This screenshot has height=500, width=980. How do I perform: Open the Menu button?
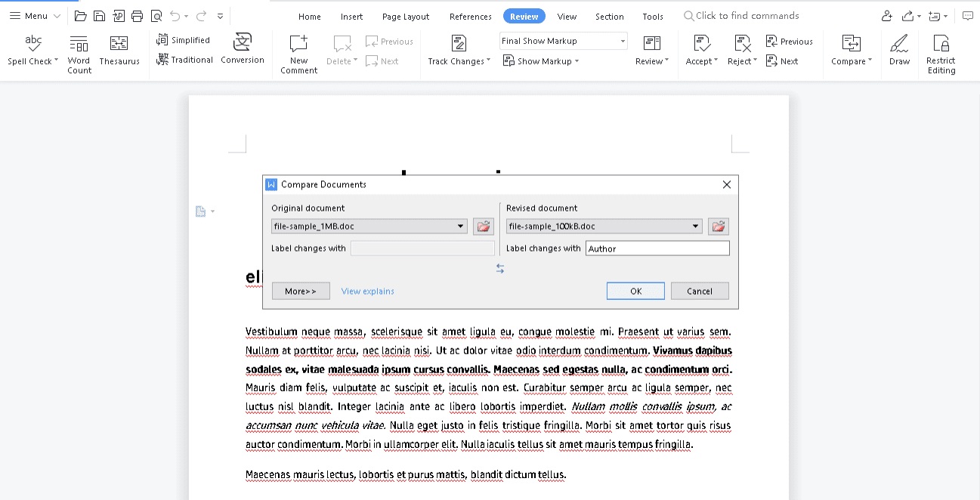point(35,16)
